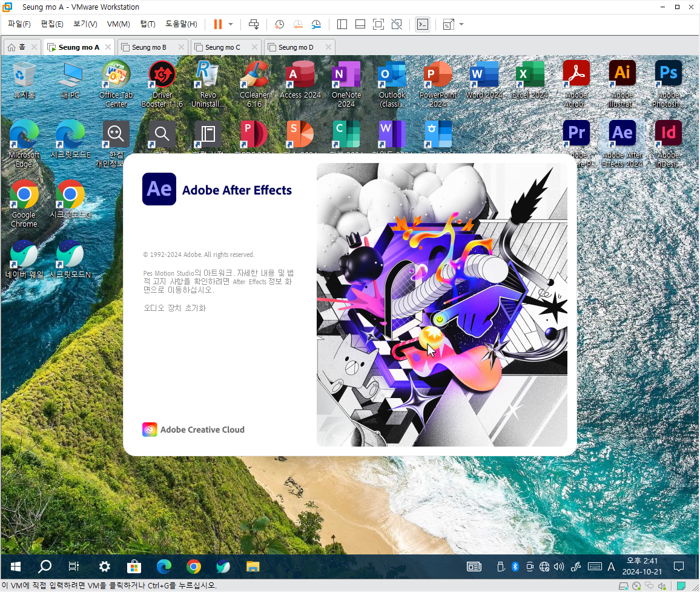
Task: Launch Google Chrome desktop shortcut
Action: coord(24,203)
